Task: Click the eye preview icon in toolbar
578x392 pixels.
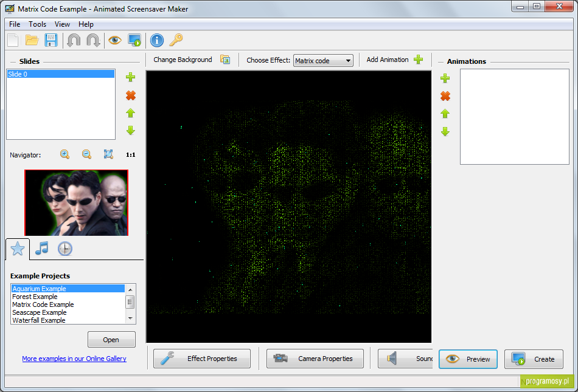Action: pos(115,40)
